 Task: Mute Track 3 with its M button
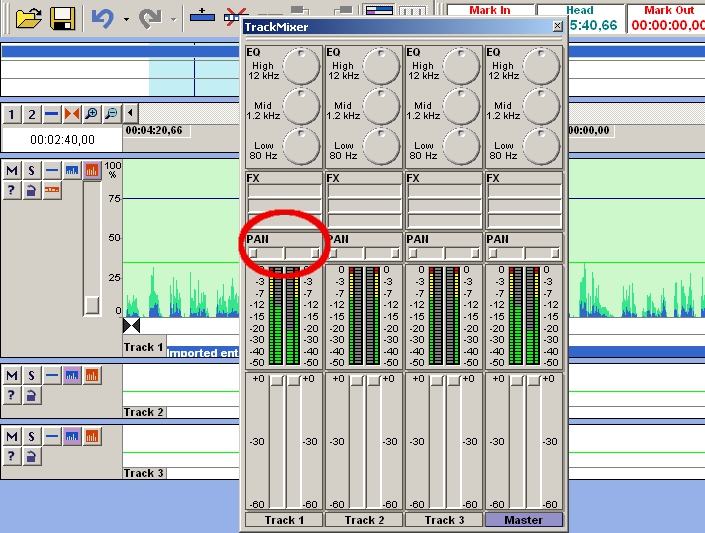12,436
